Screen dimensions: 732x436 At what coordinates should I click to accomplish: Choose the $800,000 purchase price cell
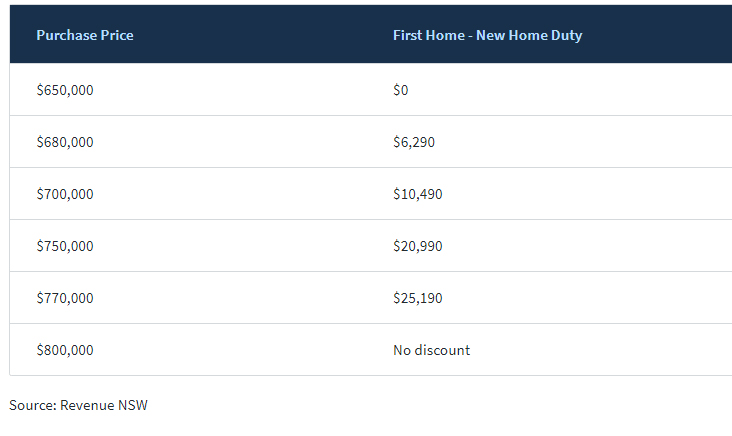coord(65,350)
